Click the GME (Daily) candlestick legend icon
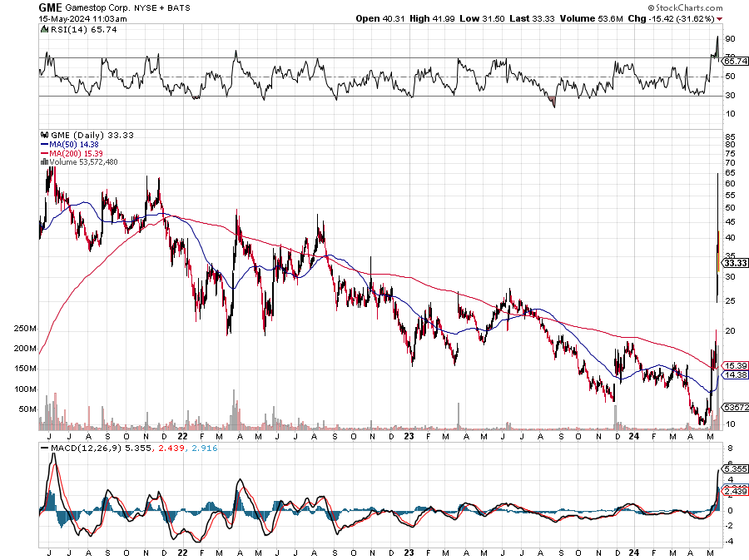The height and width of the screenshot is (560, 749). (45, 135)
